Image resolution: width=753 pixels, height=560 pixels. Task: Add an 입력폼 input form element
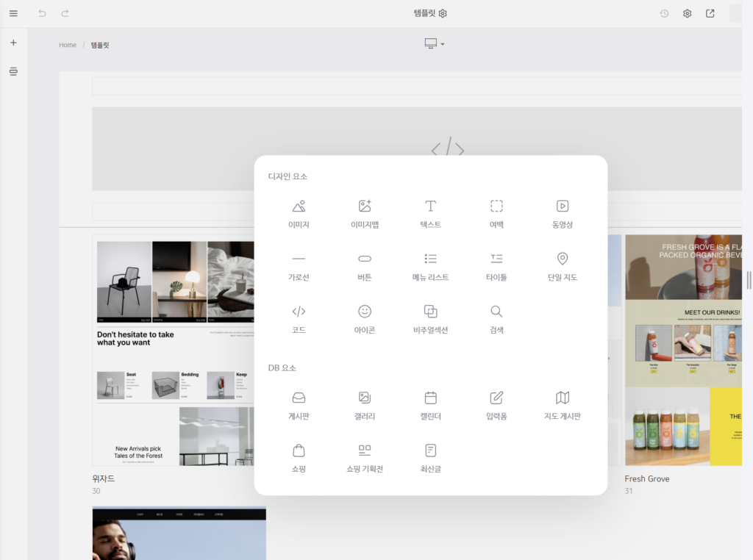496,406
